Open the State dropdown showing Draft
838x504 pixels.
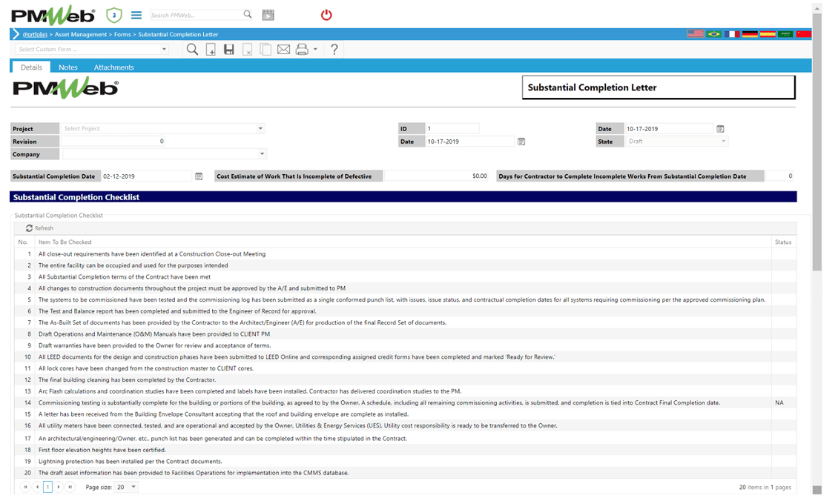(724, 142)
